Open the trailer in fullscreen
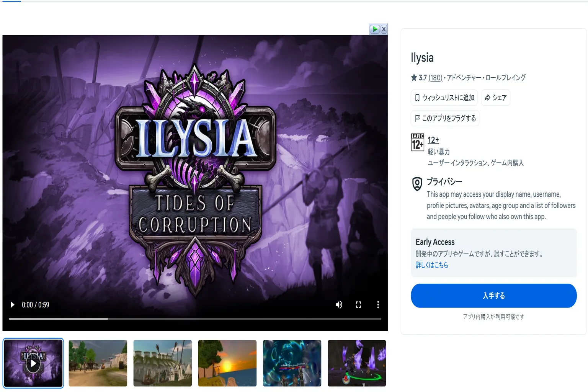The image size is (588, 392). click(358, 305)
